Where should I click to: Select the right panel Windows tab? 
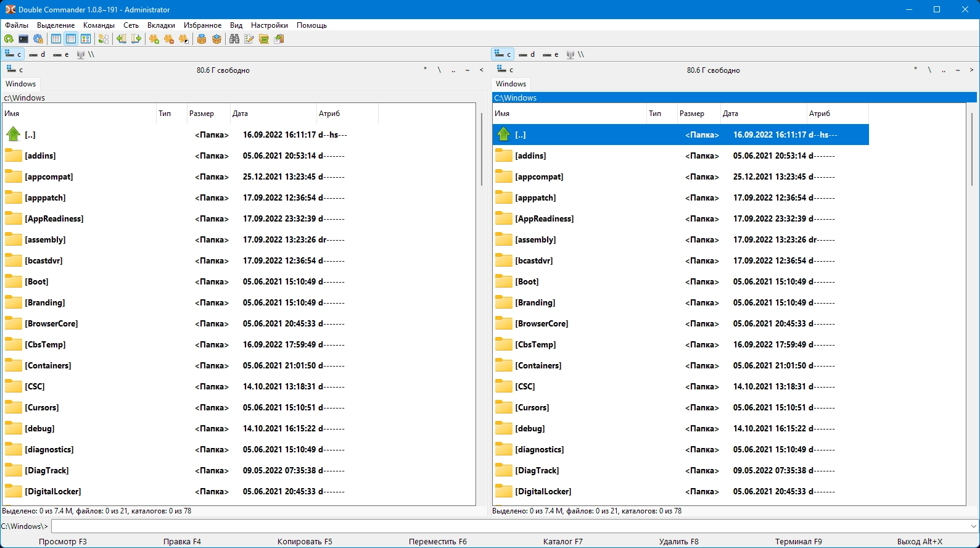pyautogui.click(x=511, y=84)
